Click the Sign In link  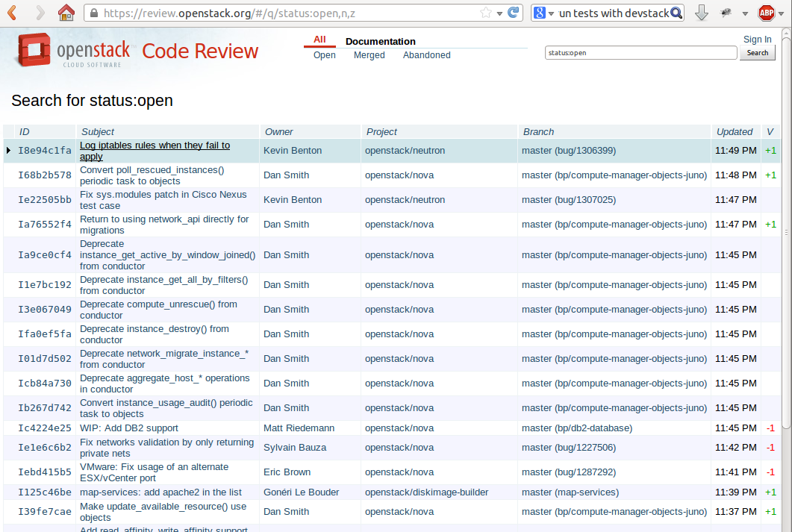[x=757, y=40]
